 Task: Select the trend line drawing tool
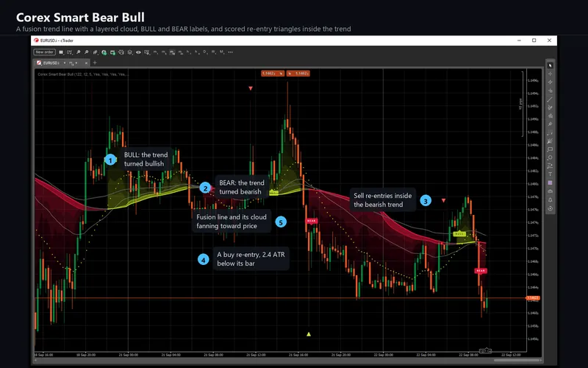550,99
